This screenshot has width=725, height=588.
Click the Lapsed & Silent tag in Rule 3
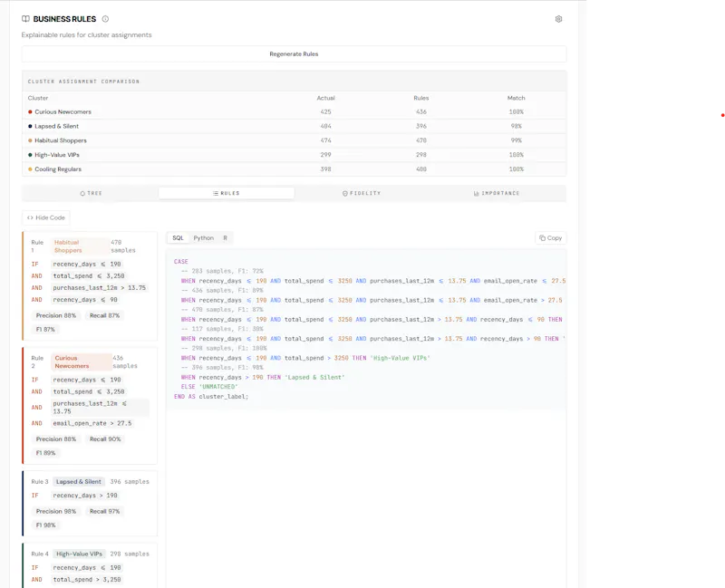coord(79,482)
